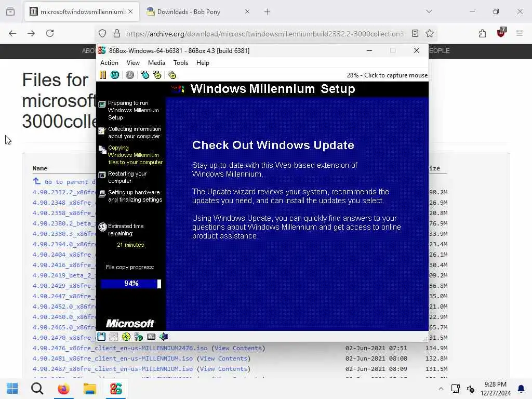Click the hard disk status icon
The width and height of the screenshot is (532, 399).
(151, 337)
